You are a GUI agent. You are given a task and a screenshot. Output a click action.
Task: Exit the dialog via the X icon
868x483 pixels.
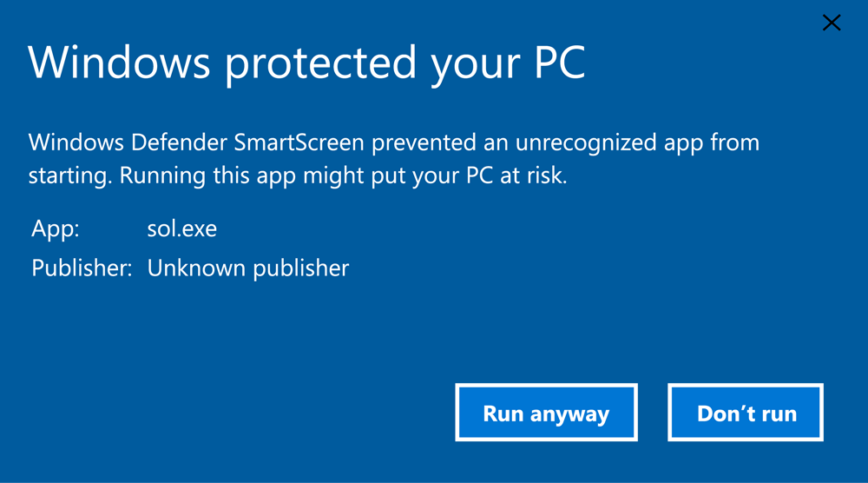pos(832,23)
